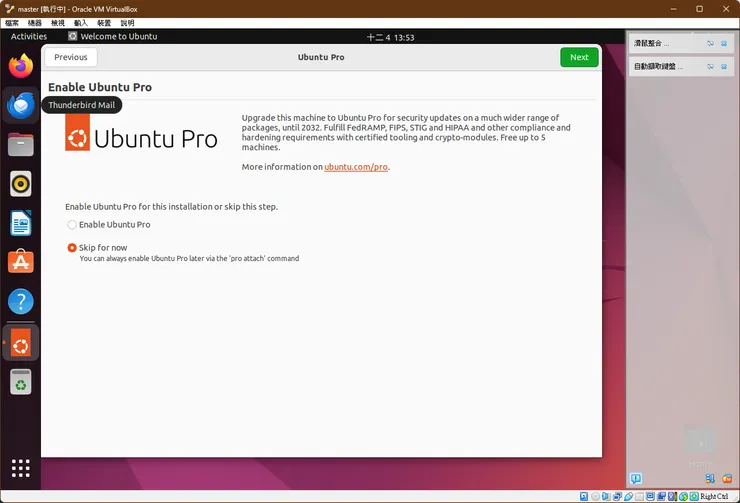740x503 pixels.
Task: Open the 說明 menu in VirtualBox
Action: pos(127,23)
